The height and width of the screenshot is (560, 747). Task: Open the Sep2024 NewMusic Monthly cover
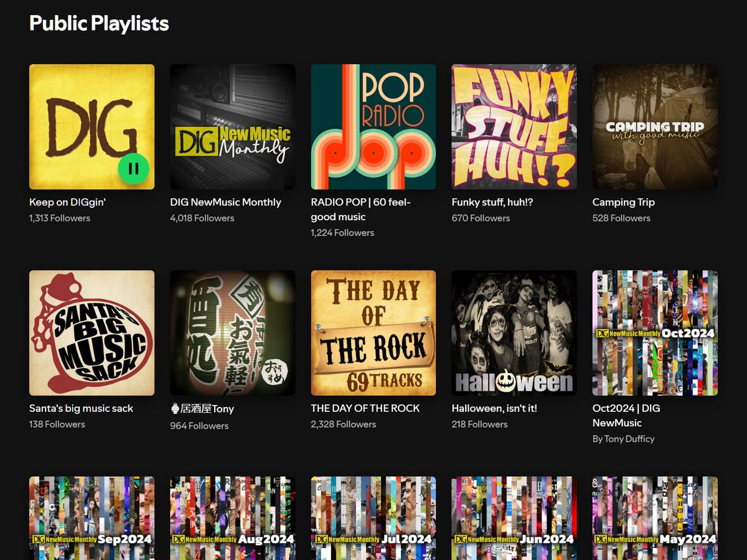(x=92, y=518)
